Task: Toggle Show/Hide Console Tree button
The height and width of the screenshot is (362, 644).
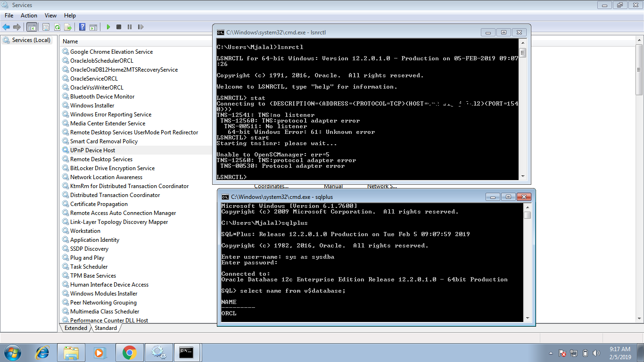Action: pos(32,27)
